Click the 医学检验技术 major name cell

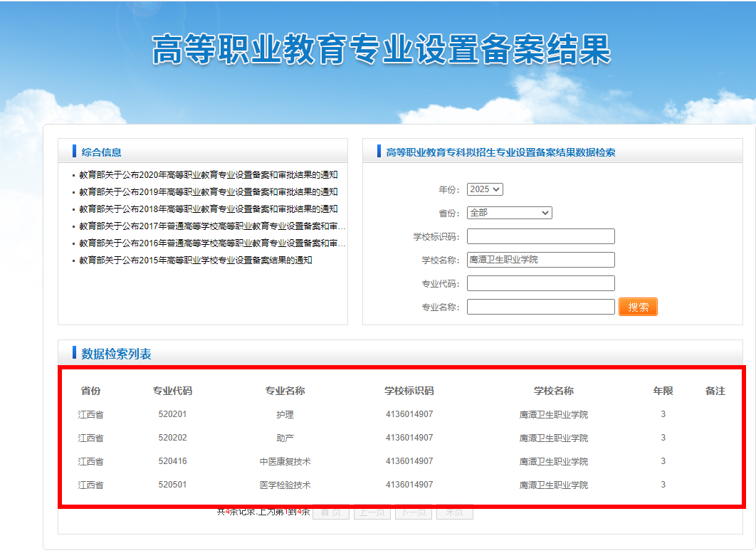point(285,485)
